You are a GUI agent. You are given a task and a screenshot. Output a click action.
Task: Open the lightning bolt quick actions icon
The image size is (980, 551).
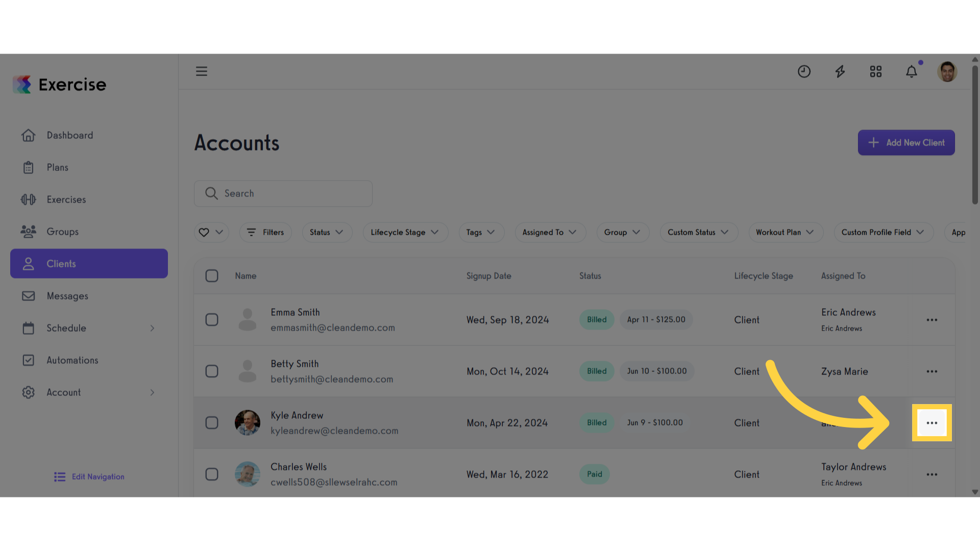point(840,71)
